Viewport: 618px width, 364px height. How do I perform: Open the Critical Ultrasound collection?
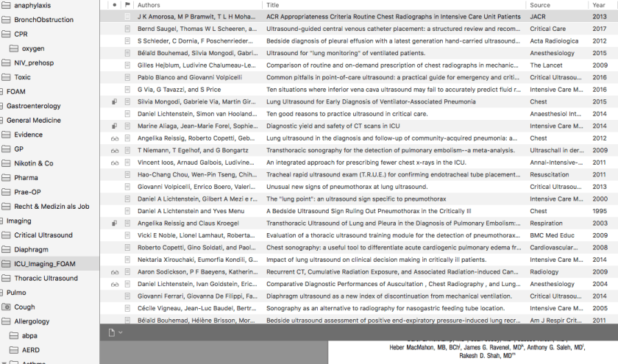(x=43, y=235)
